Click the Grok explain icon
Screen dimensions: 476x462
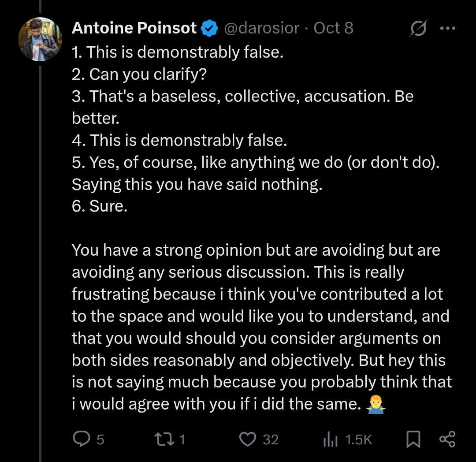417,29
